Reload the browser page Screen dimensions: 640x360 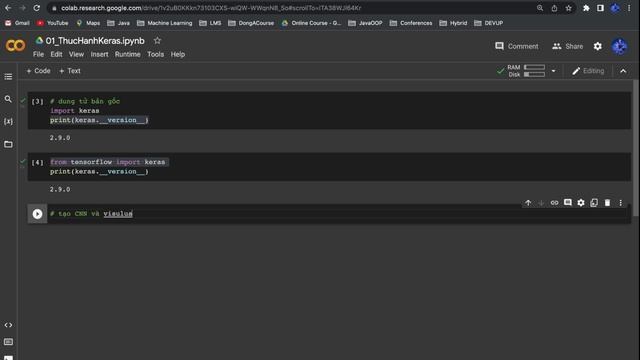pyautogui.click(x=36, y=8)
